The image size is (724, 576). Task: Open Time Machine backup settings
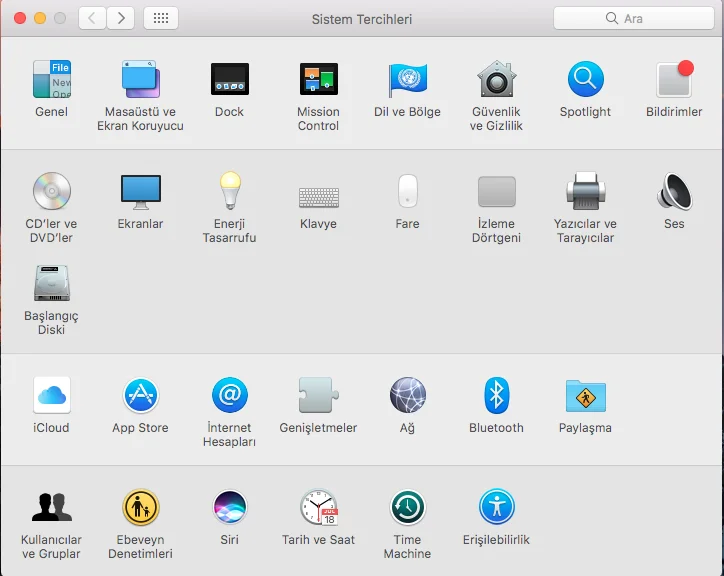[407, 508]
